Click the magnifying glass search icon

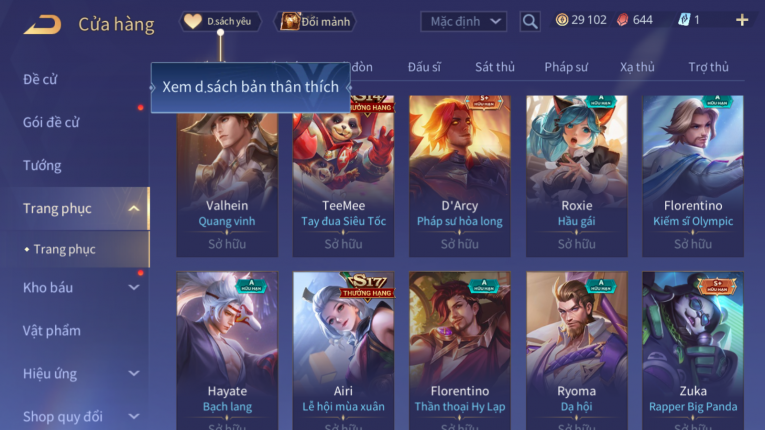[530, 21]
